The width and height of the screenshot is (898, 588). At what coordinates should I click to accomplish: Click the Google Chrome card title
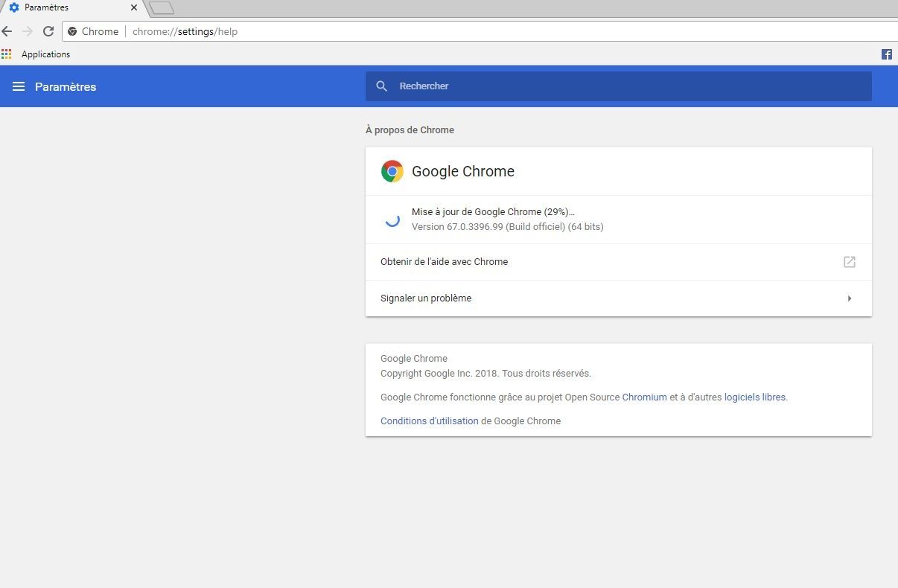click(463, 171)
